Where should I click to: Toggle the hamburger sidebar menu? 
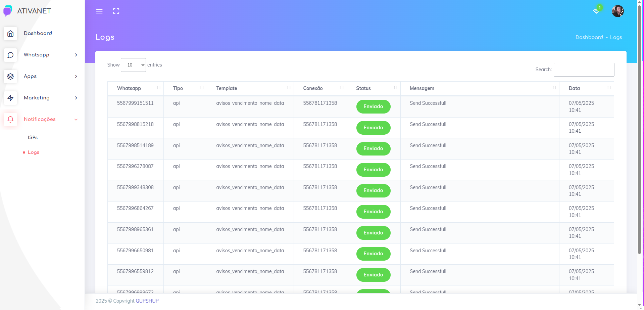coord(99,11)
